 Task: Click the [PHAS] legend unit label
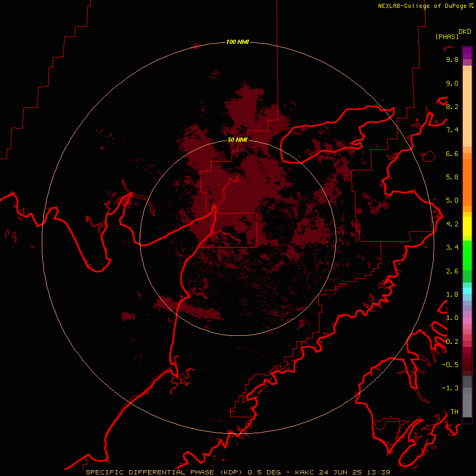coord(447,37)
